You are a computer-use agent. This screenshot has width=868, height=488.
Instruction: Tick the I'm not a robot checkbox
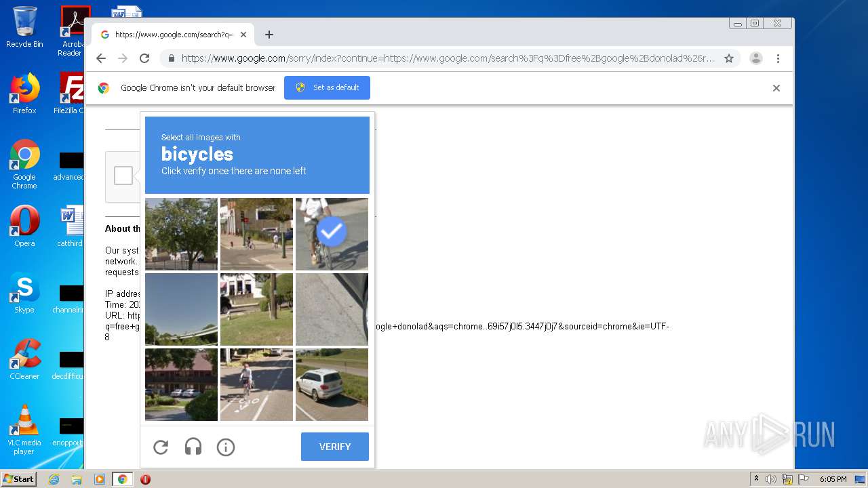coord(123,176)
